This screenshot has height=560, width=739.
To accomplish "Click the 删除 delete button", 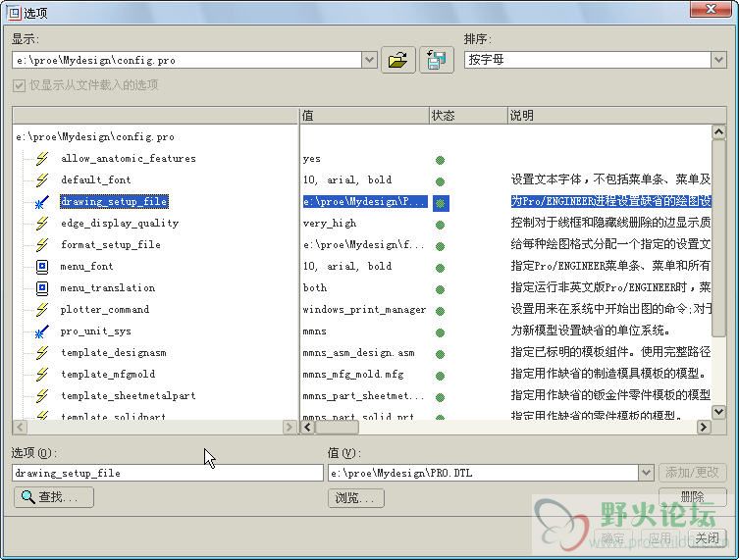I will 692,496.
